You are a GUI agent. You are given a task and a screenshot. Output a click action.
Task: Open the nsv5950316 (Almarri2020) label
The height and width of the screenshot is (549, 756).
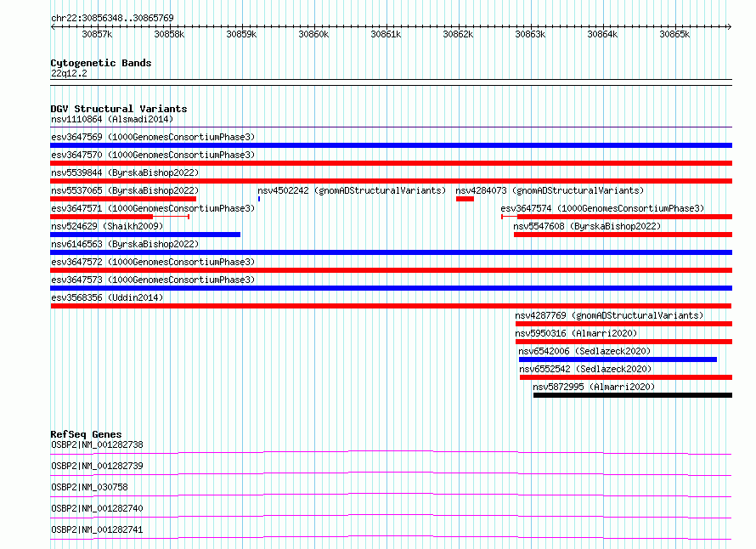tap(576, 333)
